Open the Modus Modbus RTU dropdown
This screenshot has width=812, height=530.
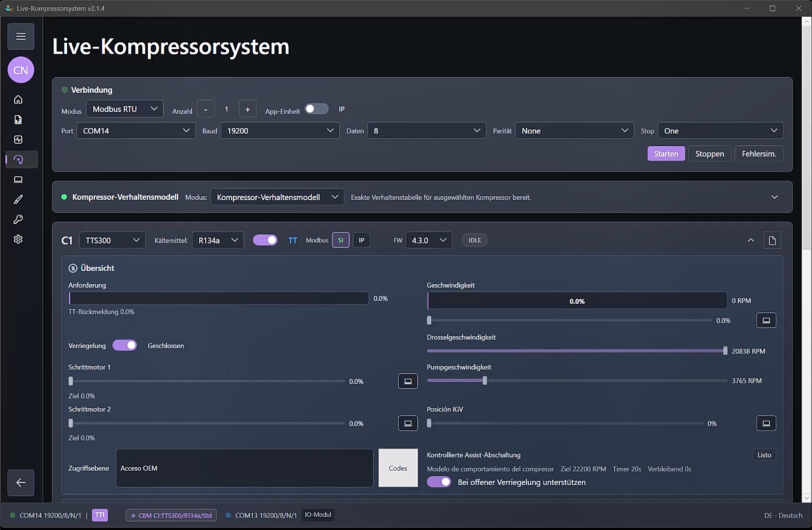pyautogui.click(x=125, y=109)
